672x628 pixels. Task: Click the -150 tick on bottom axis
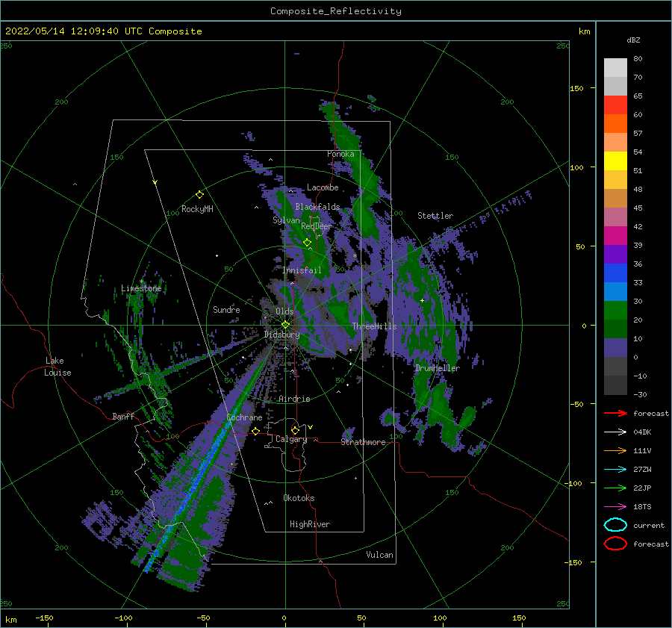point(44,618)
